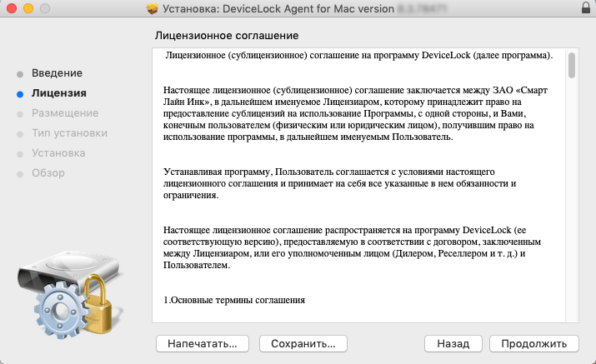Click the Тип установки step
The width and height of the screenshot is (596, 364).
[x=69, y=132]
